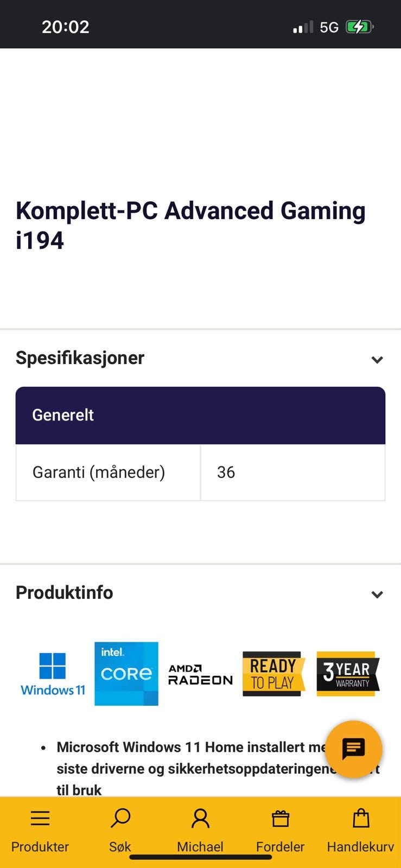Switch to the Produkter tab
401x868 pixels.
click(40, 830)
